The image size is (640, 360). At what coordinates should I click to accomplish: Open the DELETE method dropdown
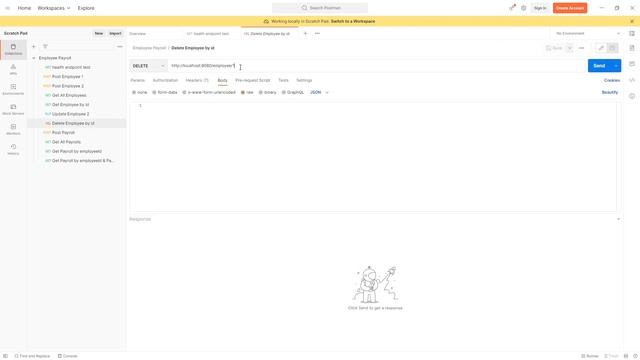point(148,66)
